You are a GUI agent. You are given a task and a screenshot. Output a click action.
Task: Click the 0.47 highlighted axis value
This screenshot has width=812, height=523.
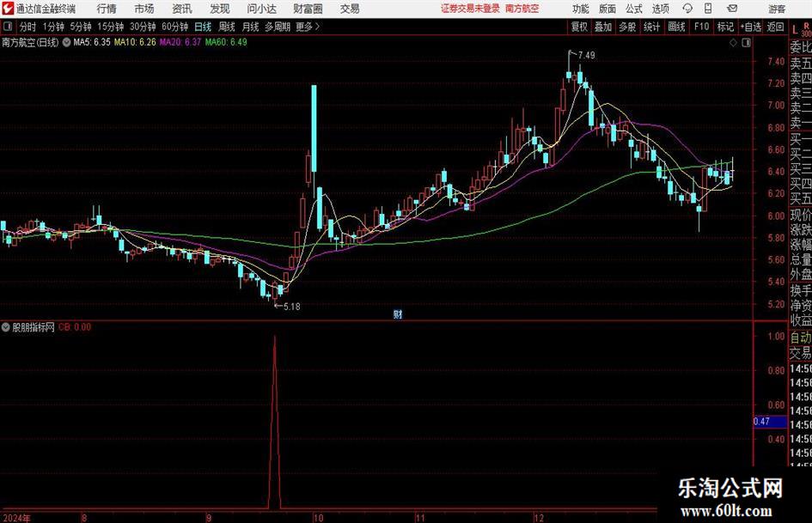tap(770, 422)
